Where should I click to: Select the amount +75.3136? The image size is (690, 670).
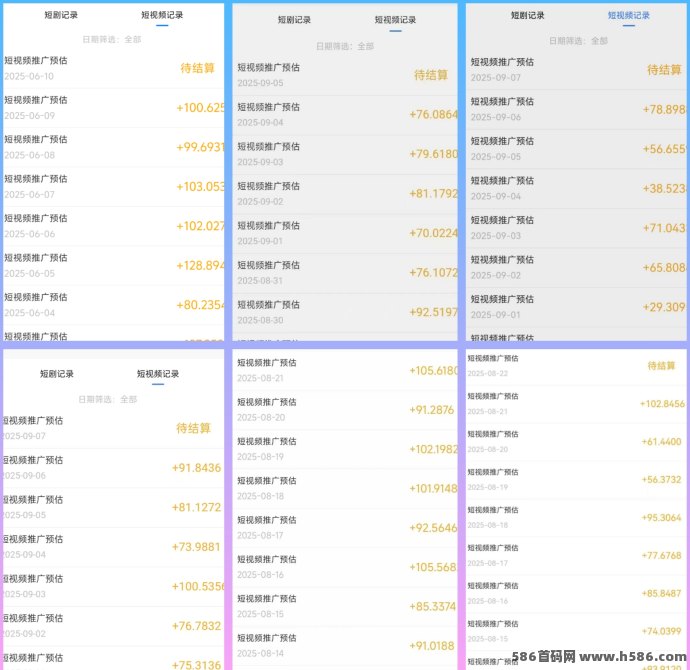click(196, 665)
